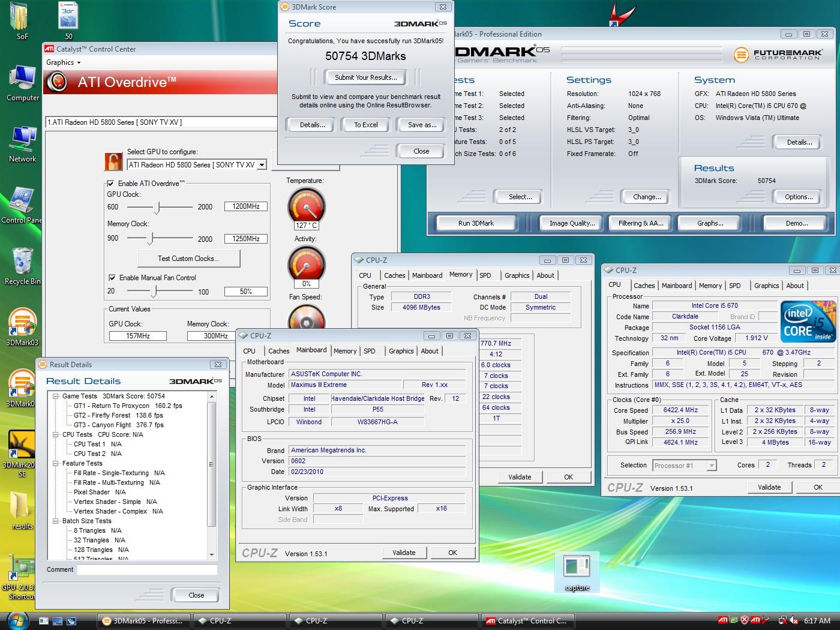
Task: Click the red ATI Overdrive logo icon
Action: pyautogui.click(x=57, y=82)
